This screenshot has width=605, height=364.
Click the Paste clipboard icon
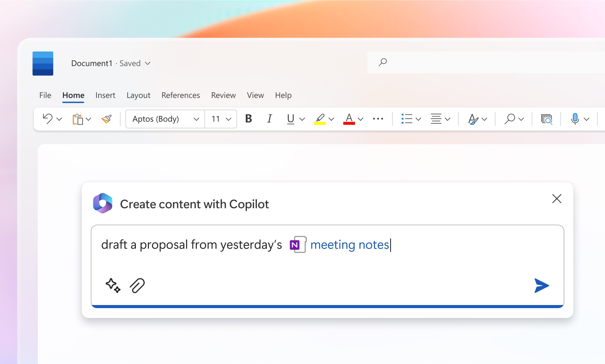point(78,119)
